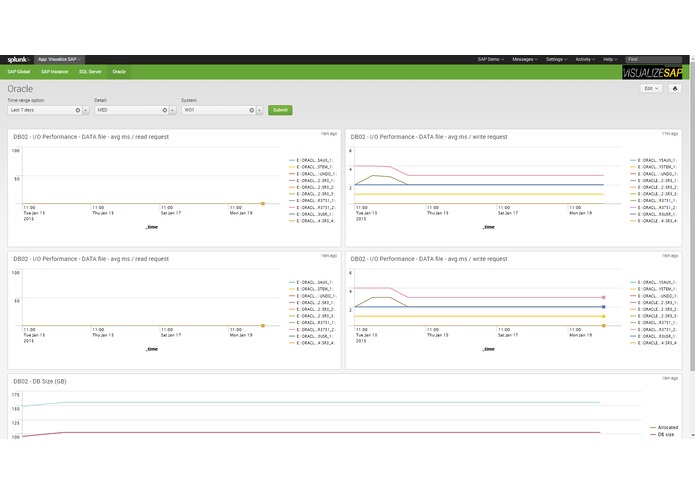The height and width of the screenshot is (494, 695).
Task: Toggle the Allocated legend entry
Action: [664, 428]
